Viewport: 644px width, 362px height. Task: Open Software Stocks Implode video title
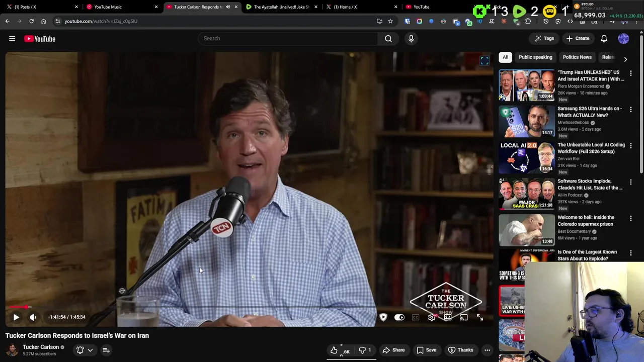point(590,184)
